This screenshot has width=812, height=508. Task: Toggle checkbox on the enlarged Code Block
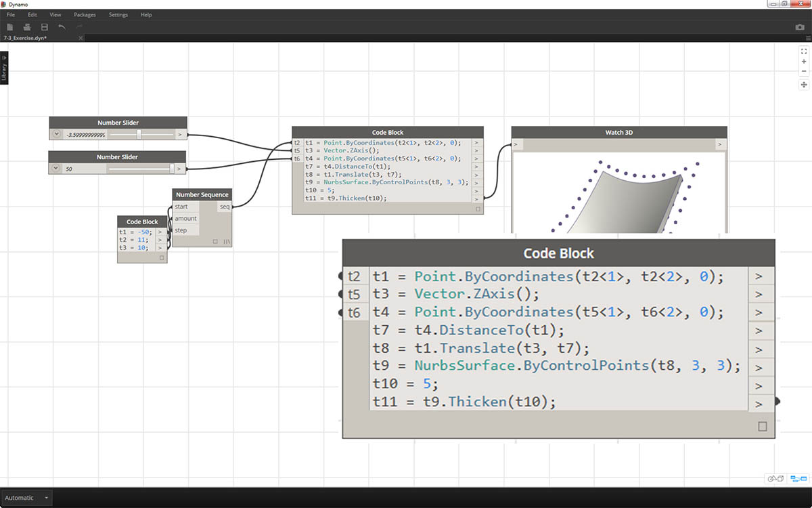763,427
